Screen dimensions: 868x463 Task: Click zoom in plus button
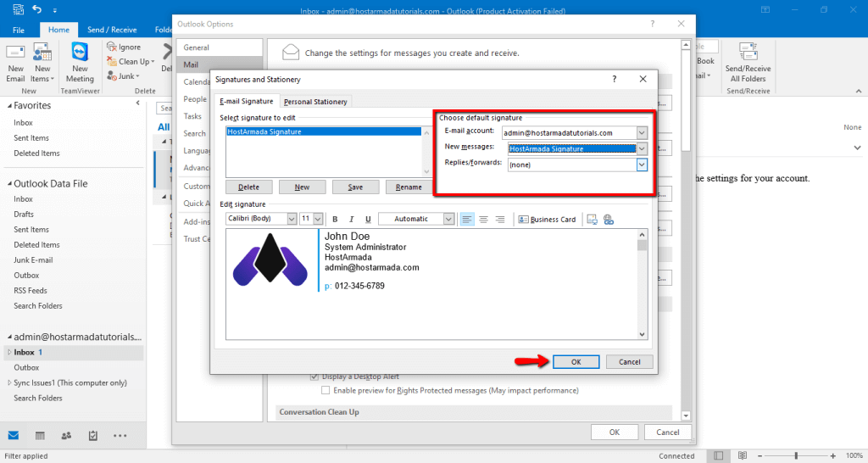click(832, 456)
